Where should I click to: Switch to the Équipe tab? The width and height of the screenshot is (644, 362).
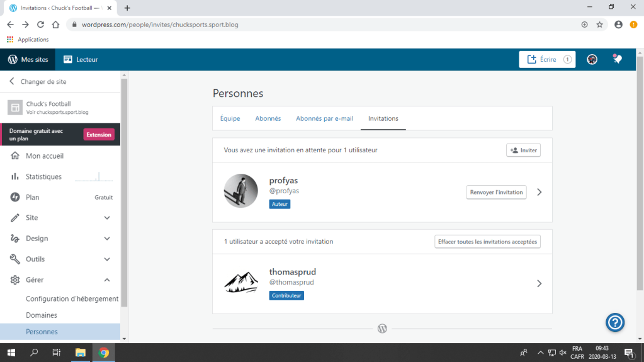pyautogui.click(x=230, y=118)
